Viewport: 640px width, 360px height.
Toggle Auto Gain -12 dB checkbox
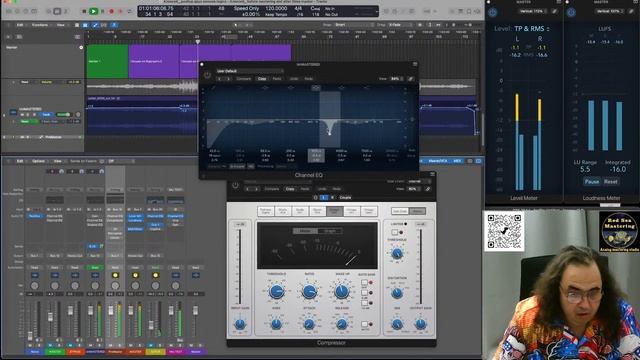[x=364, y=303]
